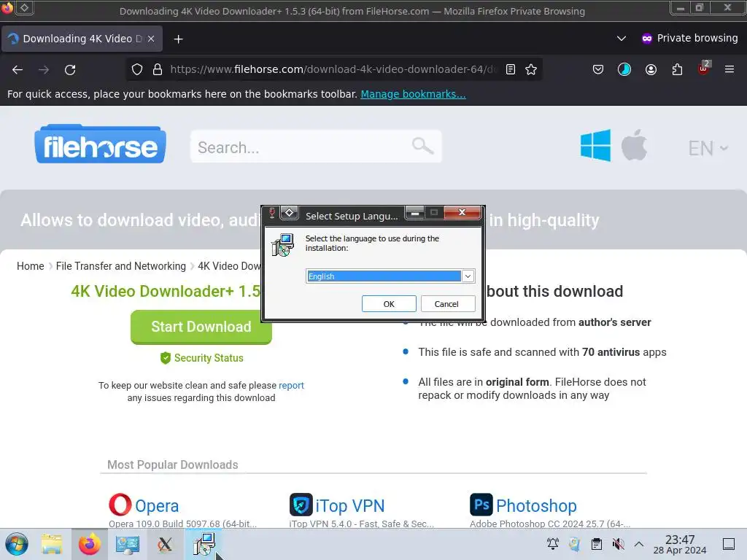Click the search magnifier icon
This screenshot has height=560, width=747.
click(422, 146)
